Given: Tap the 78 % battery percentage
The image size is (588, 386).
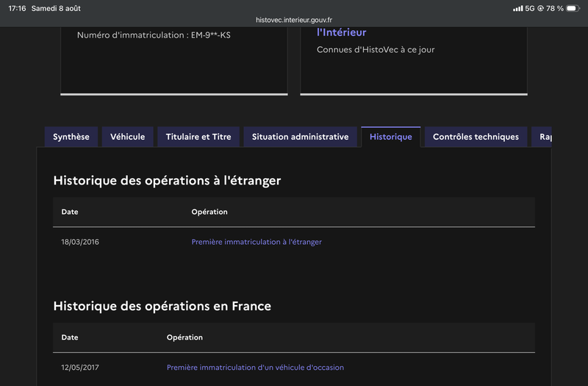Looking at the screenshot, I should (555, 8).
